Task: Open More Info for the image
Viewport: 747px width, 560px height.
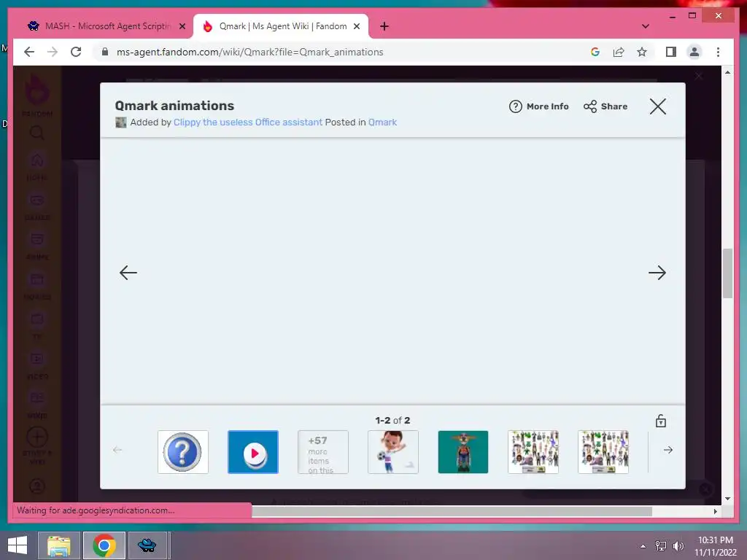Action: pos(539,106)
